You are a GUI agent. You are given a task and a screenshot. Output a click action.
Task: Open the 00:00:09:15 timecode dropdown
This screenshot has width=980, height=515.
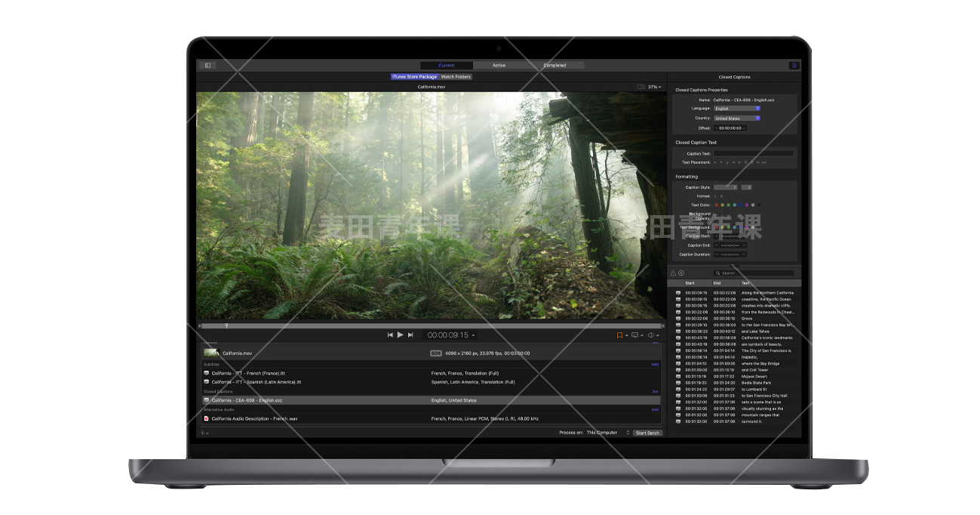pyautogui.click(x=451, y=335)
